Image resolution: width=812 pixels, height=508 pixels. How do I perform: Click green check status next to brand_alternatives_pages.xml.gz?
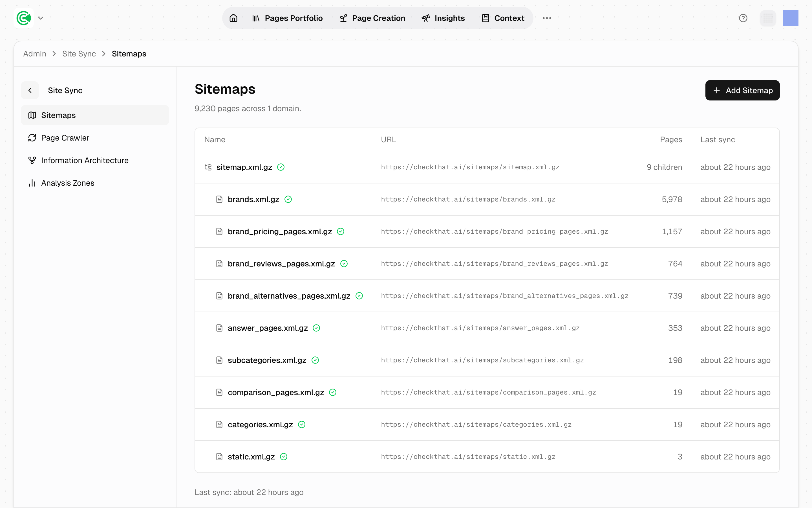point(359,296)
